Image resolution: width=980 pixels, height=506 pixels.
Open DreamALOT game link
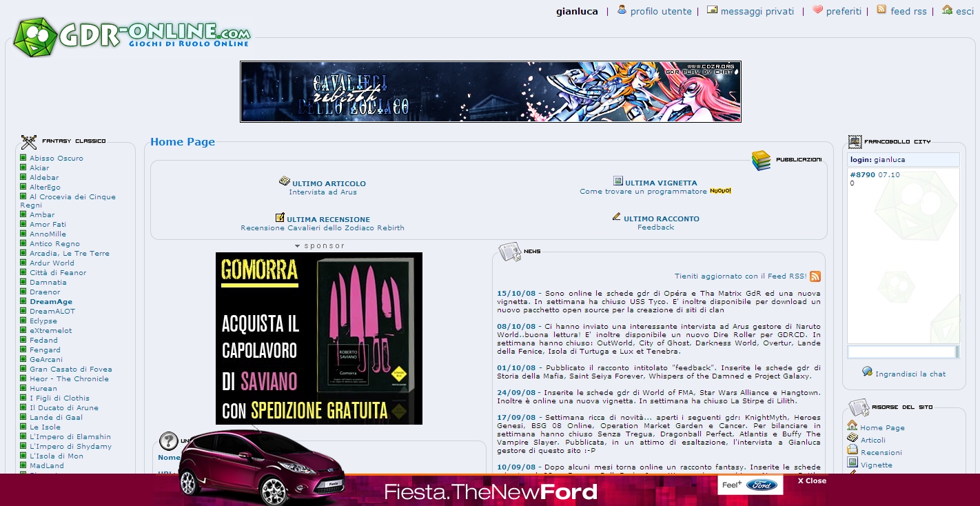[x=52, y=312]
